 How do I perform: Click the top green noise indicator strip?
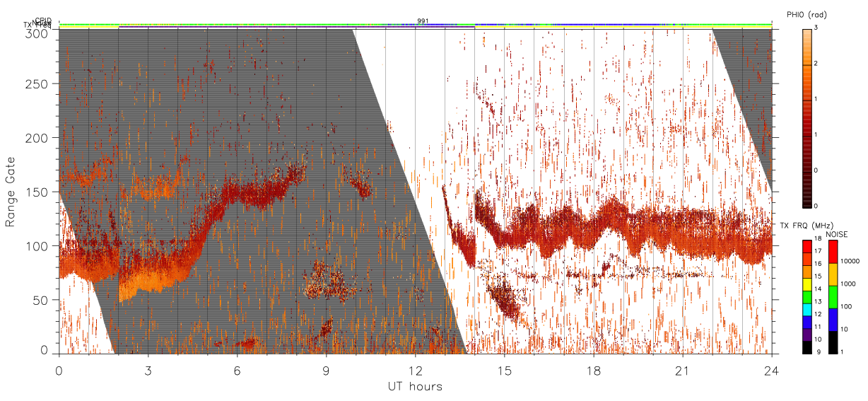coord(415,24)
